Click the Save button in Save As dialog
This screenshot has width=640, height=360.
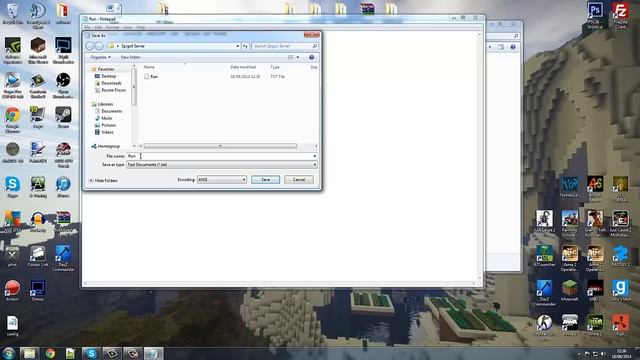(265, 180)
